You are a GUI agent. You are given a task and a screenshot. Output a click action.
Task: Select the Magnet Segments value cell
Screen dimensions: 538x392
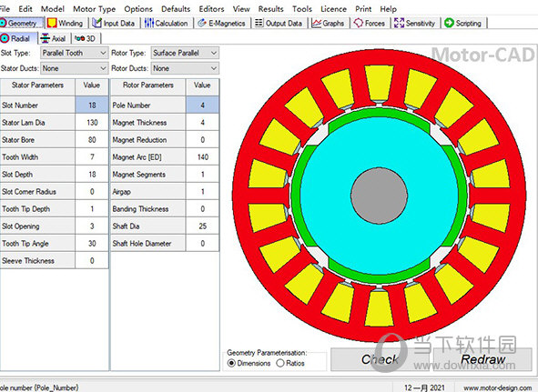202,175
